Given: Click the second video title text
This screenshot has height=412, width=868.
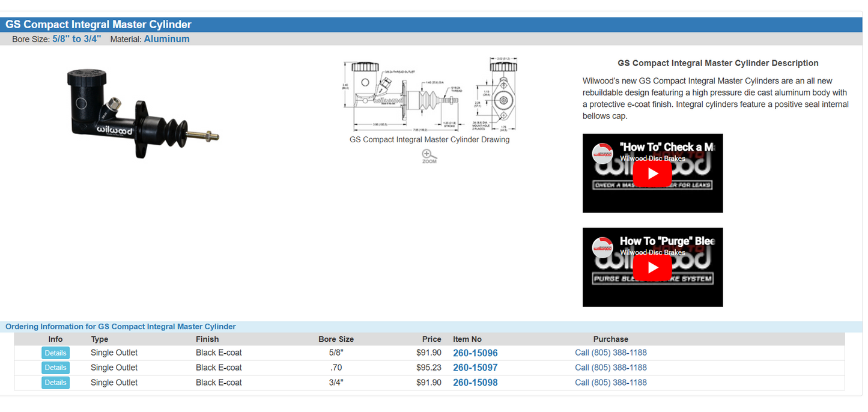Looking at the screenshot, I should point(667,241).
